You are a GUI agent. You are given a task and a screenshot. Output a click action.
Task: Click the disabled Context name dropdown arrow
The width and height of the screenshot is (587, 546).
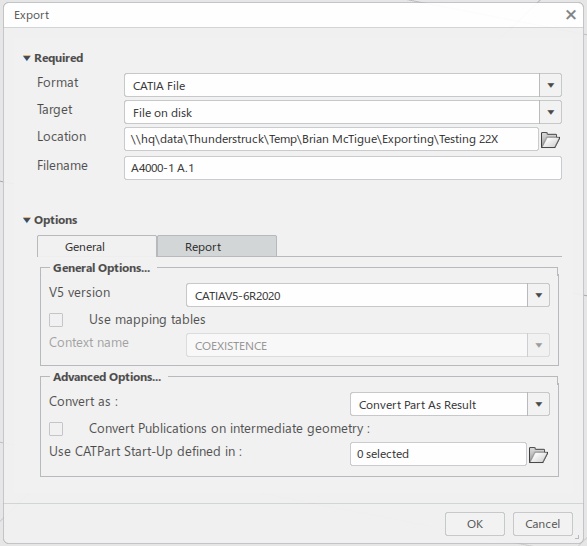[538, 345]
